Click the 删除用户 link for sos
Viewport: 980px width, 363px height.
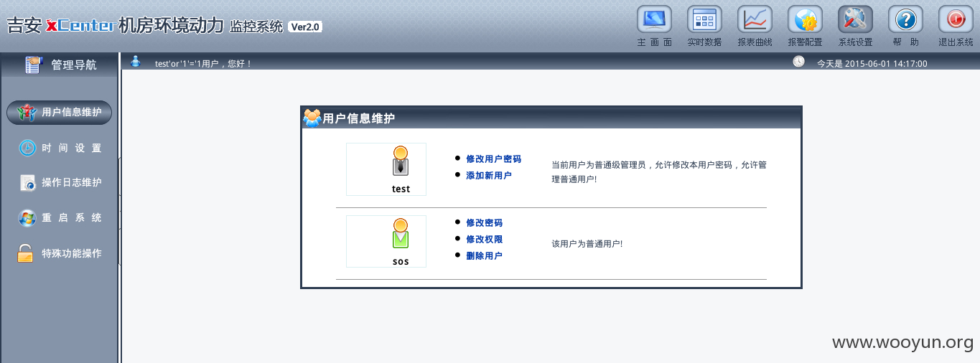tap(484, 256)
